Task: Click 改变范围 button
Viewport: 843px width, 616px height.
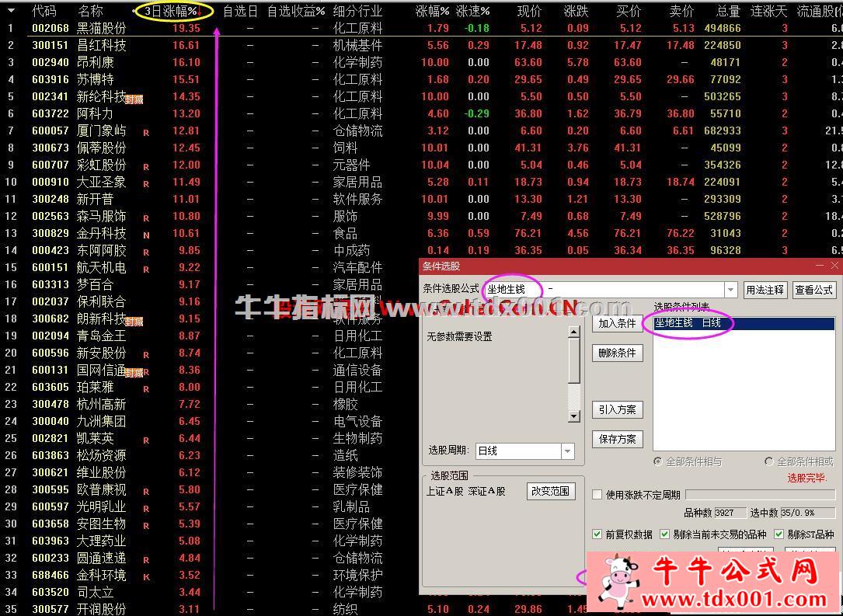Action: [551, 491]
